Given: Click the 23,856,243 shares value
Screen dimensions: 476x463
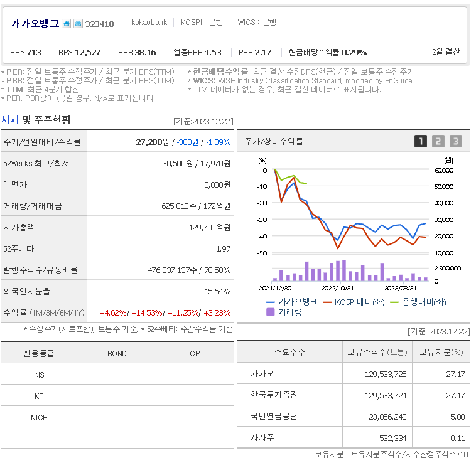Looking at the screenshot, I should point(387,417).
